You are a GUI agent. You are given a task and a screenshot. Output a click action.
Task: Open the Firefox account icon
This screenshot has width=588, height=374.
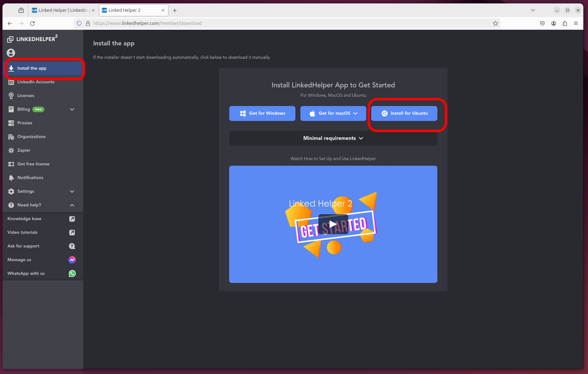pyautogui.click(x=554, y=23)
